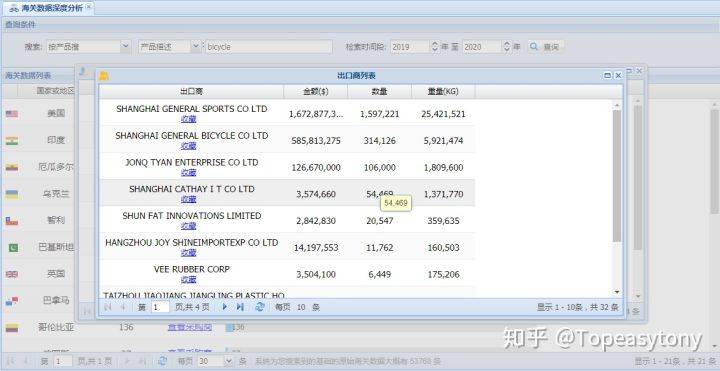
Task: Click page number field in exporter dialog pager
Action: pyautogui.click(x=160, y=307)
